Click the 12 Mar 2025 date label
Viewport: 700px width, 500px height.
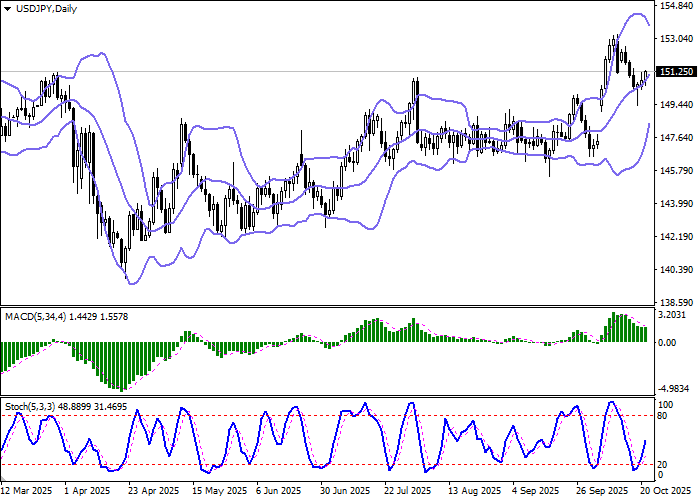coord(28,491)
